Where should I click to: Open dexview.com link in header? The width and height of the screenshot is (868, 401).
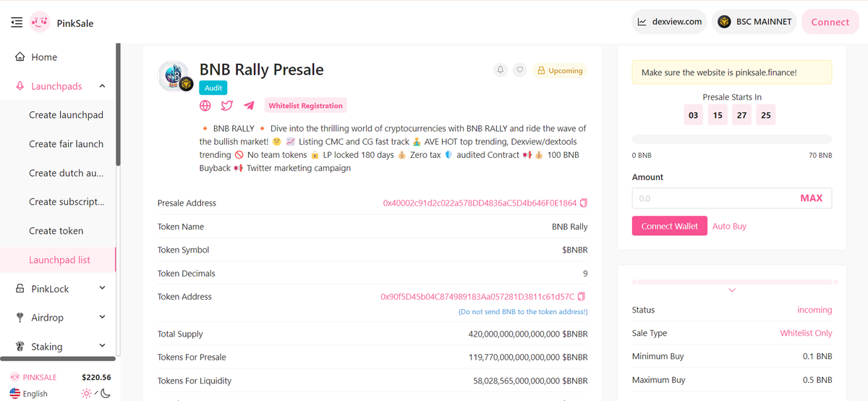click(669, 22)
